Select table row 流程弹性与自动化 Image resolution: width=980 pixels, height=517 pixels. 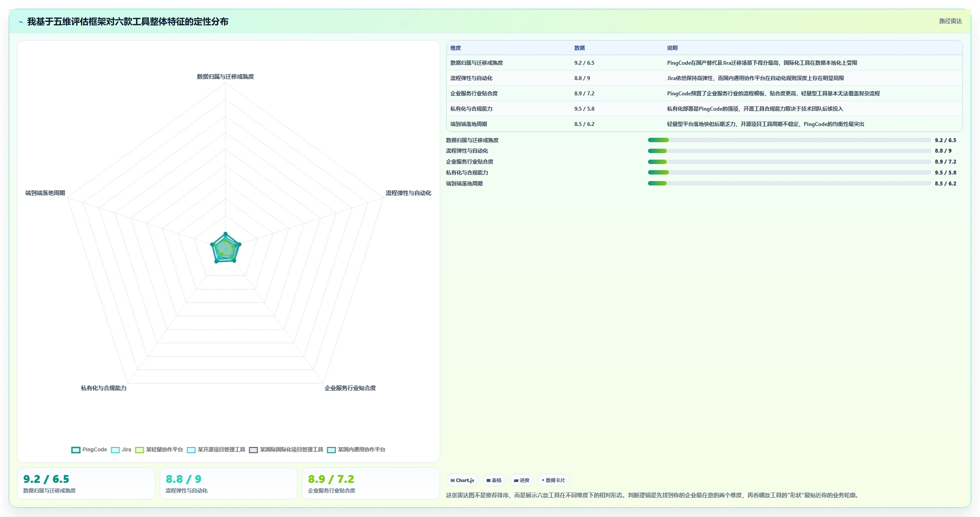click(704, 78)
